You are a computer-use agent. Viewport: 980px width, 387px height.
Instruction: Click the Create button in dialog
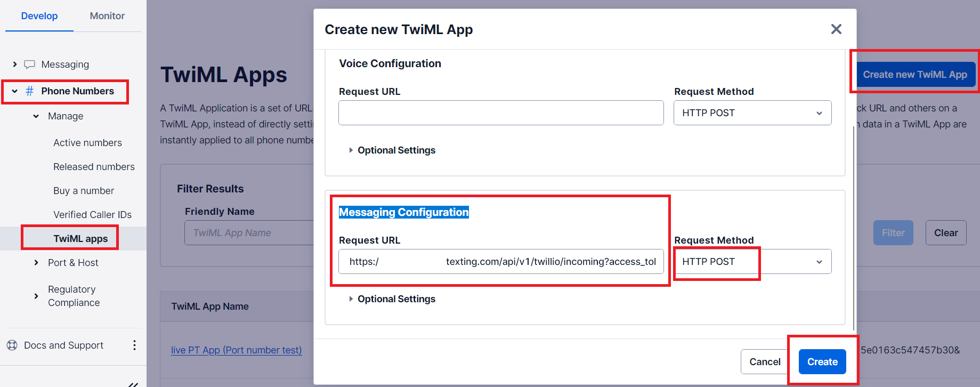[822, 362]
